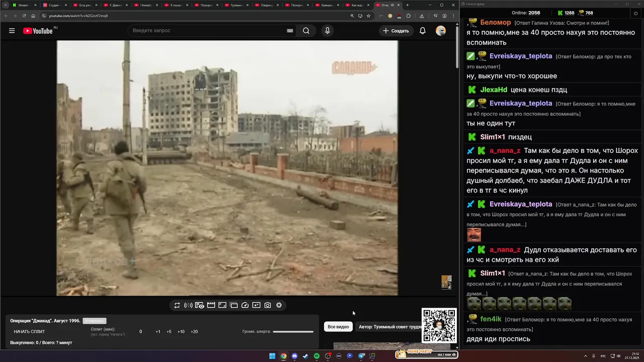This screenshot has height=362, width=644.
Task: Open Chrome from the taskbar
Action: pyautogui.click(x=283, y=356)
